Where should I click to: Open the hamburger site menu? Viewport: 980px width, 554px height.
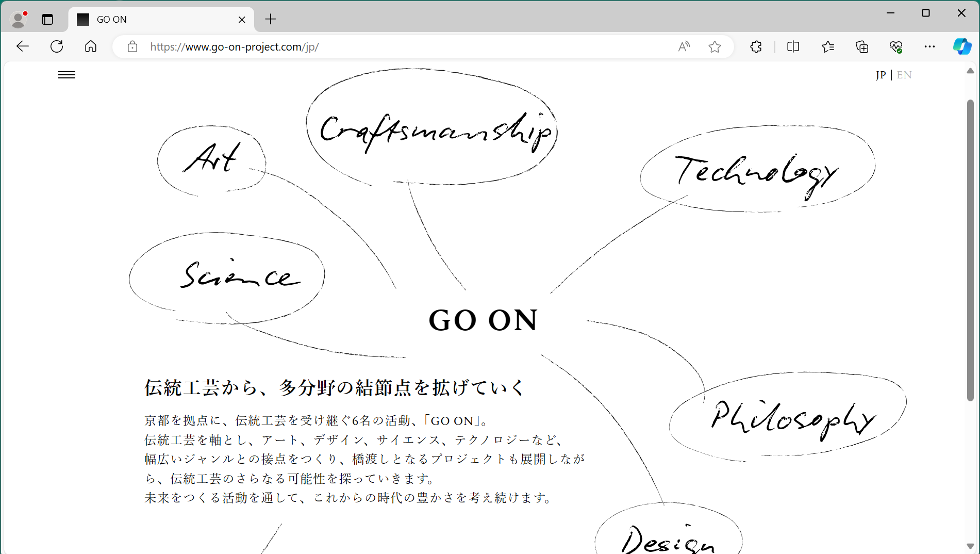coord(67,75)
